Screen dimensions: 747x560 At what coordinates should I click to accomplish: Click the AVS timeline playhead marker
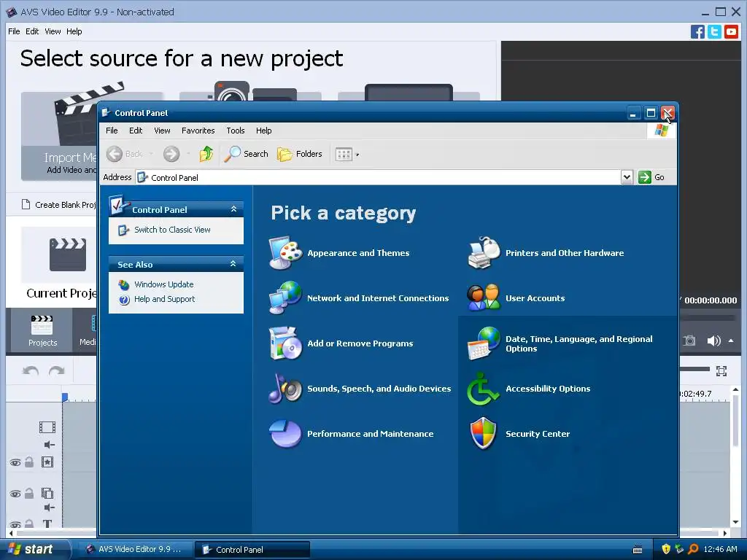tap(65, 397)
